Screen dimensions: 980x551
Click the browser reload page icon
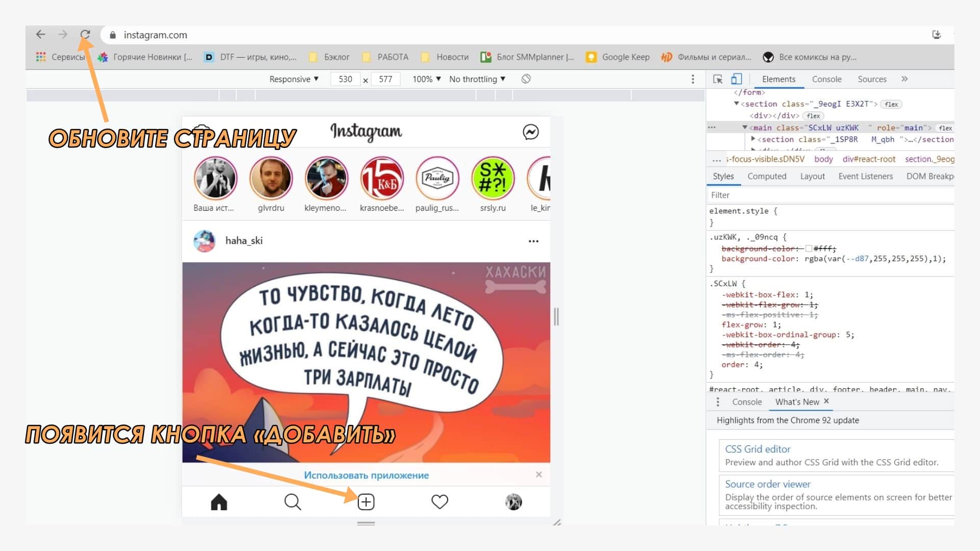coord(85,35)
